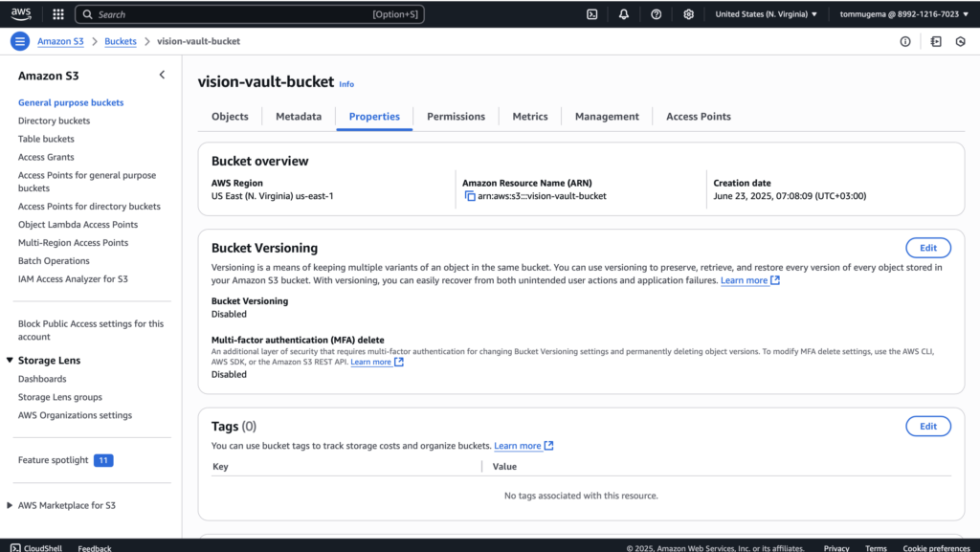Toggle the hamburger navigation menu icon
Viewport: 980px width, 552px height.
pyautogui.click(x=20, y=41)
